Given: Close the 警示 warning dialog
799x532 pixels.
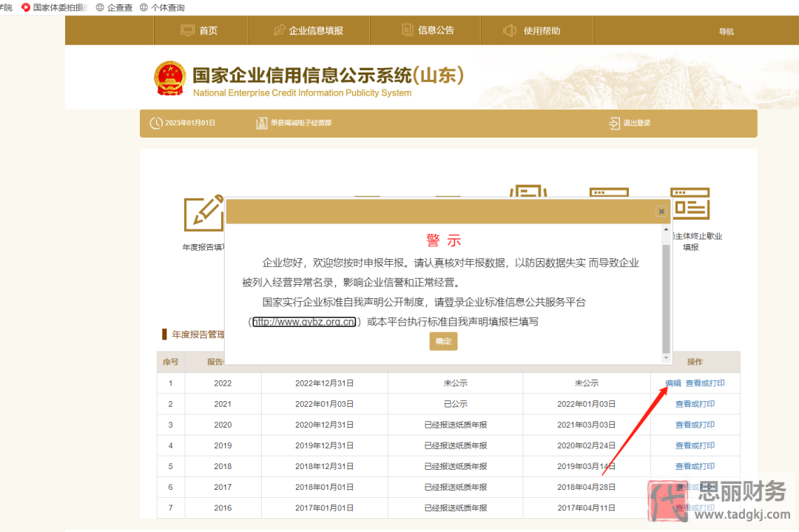Looking at the screenshot, I should pyautogui.click(x=661, y=211).
